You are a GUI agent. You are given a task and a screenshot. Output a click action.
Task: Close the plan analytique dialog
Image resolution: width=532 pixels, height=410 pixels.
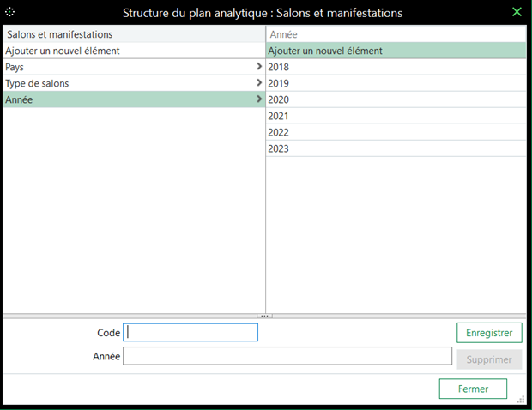pyautogui.click(x=517, y=12)
